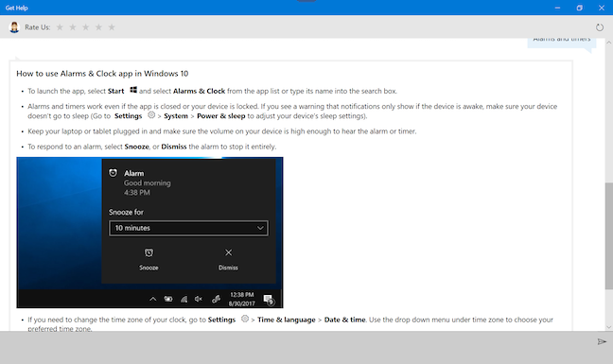Rate four stars in Rate Us
This screenshot has width=613, height=364.
(98, 27)
